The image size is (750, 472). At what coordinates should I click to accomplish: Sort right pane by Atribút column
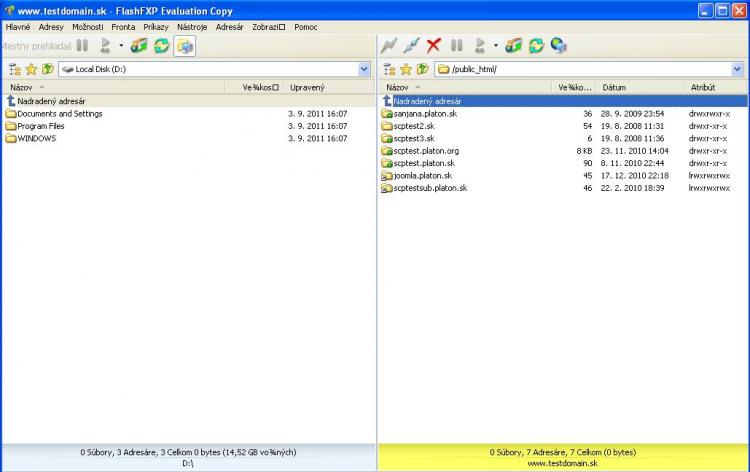(715, 88)
